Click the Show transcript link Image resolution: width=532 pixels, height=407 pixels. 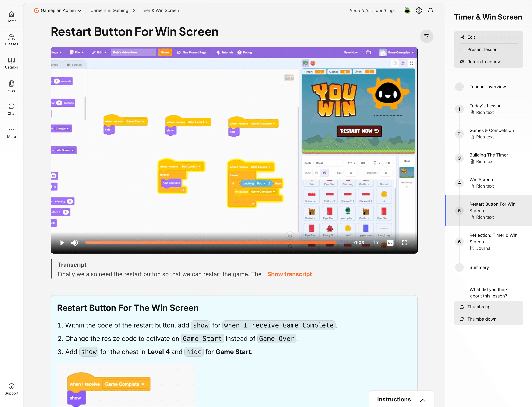click(289, 274)
